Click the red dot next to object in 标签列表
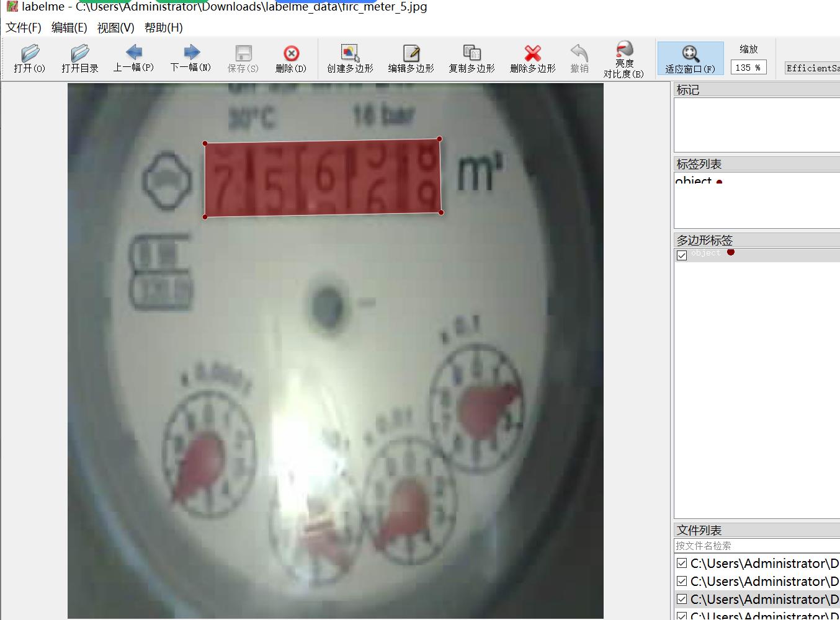Viewport: 840px width, 620px height. pos(719,182)
